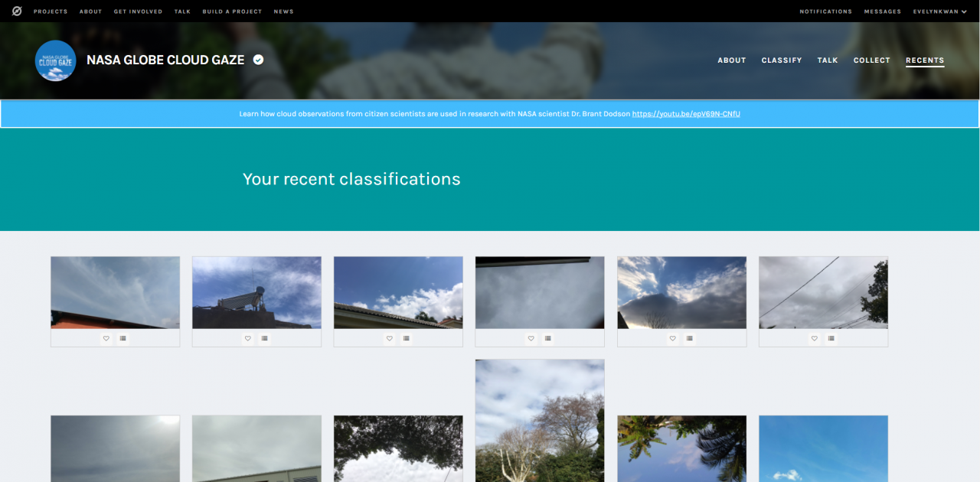Viewport: 980px width, 482px height.
Task: Add gray overcast window image to collection
Action: coord(548,338)
